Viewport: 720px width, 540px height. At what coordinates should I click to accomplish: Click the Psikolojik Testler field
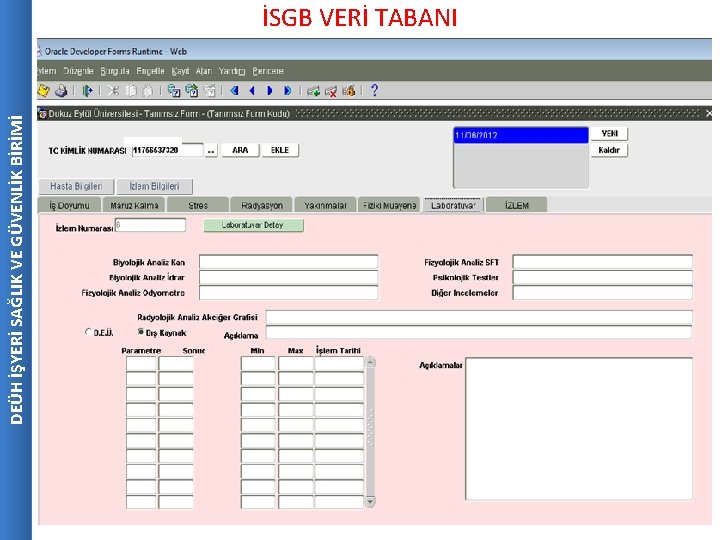tap(602, 277)
